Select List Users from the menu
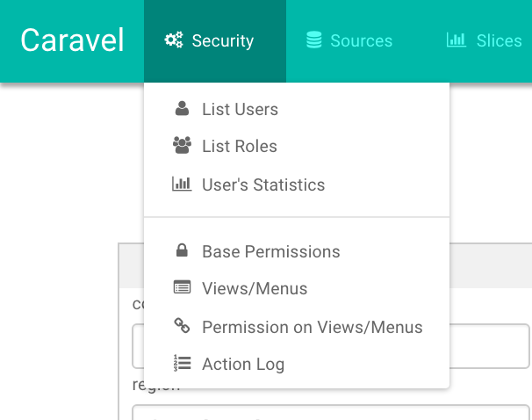 (240, 110)
